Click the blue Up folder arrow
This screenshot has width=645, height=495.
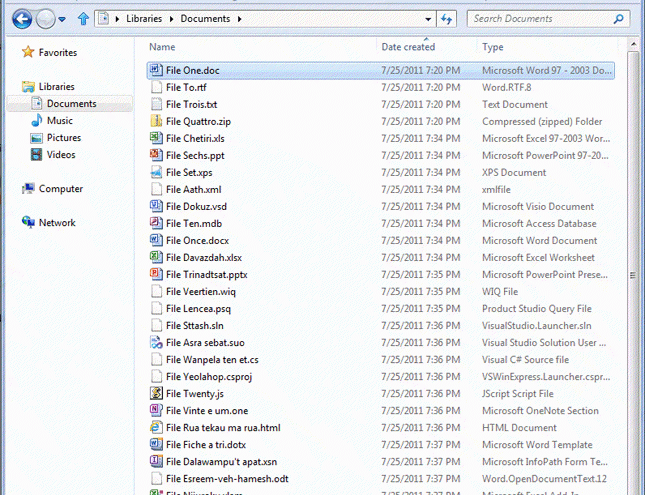click(x=84, y=19)
